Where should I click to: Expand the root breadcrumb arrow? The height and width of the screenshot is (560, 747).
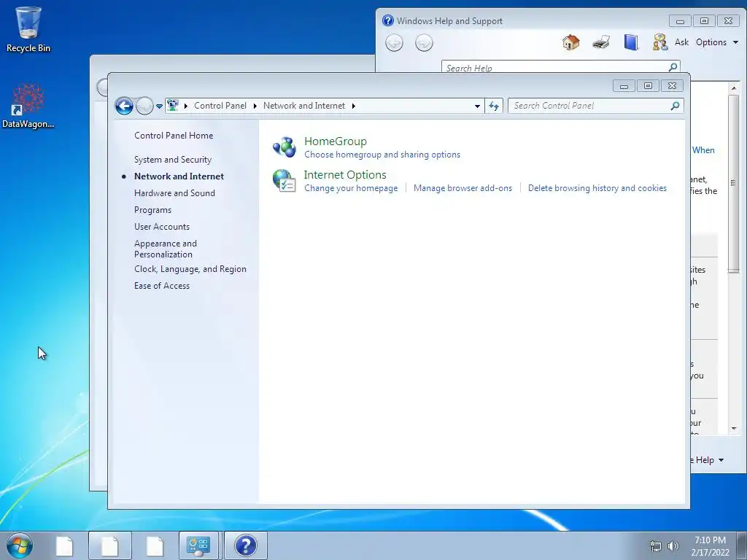click(x=186, y=106)
